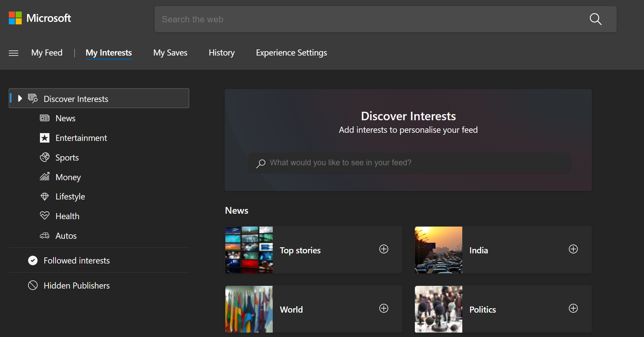Click the Autos car icon
Viewport: 644px width, 337px height.
[x=45, y=236]
